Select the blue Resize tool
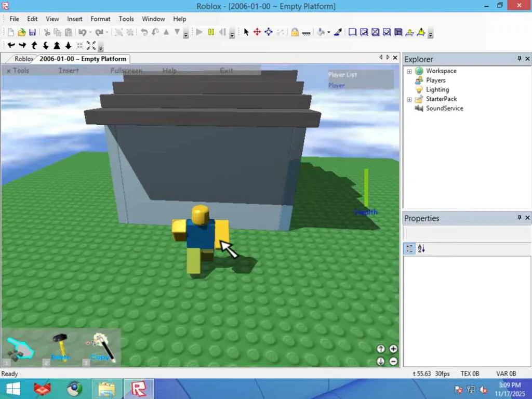The height and width of the screenshot is (399, 532). pos(269,32)
